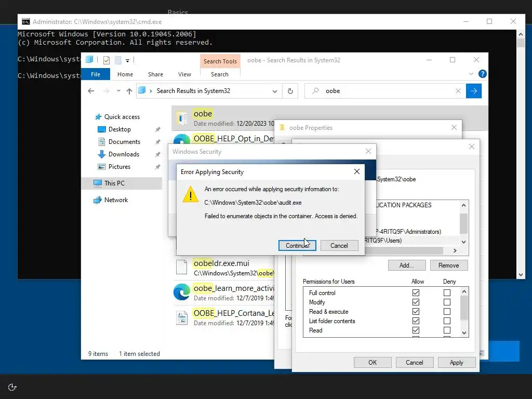Image resolution: width=532 pixels, height=399 pixels.
Task: Open Explorer help question mark icon
Action: coord(482,74)
